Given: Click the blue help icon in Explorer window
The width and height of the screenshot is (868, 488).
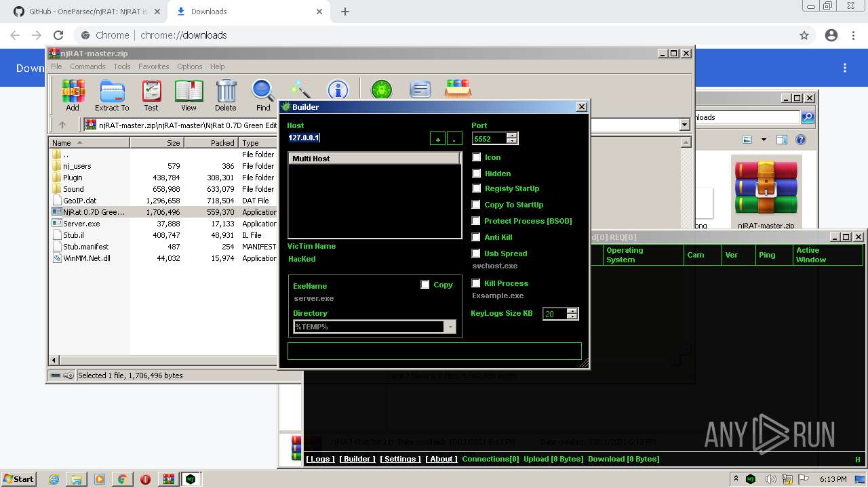Looking at the screenshot, I should (801, 140).
